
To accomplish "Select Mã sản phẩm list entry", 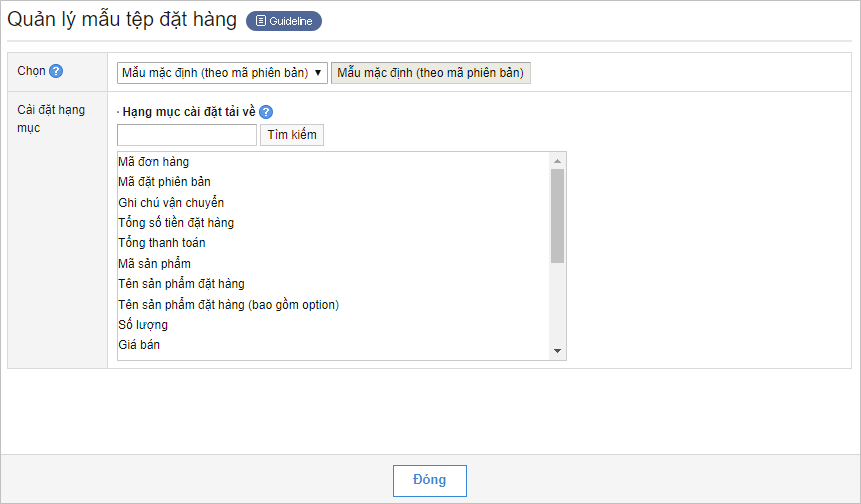I will point(154,264).
